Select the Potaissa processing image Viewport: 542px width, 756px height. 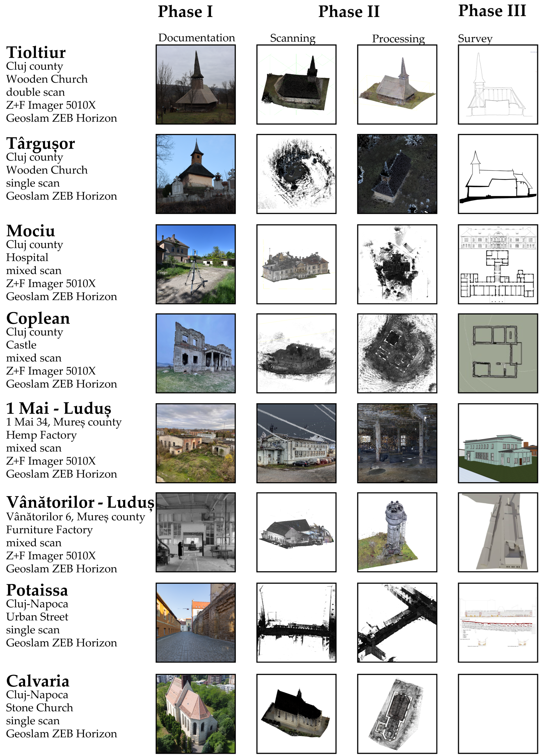(x=397, y=622)
